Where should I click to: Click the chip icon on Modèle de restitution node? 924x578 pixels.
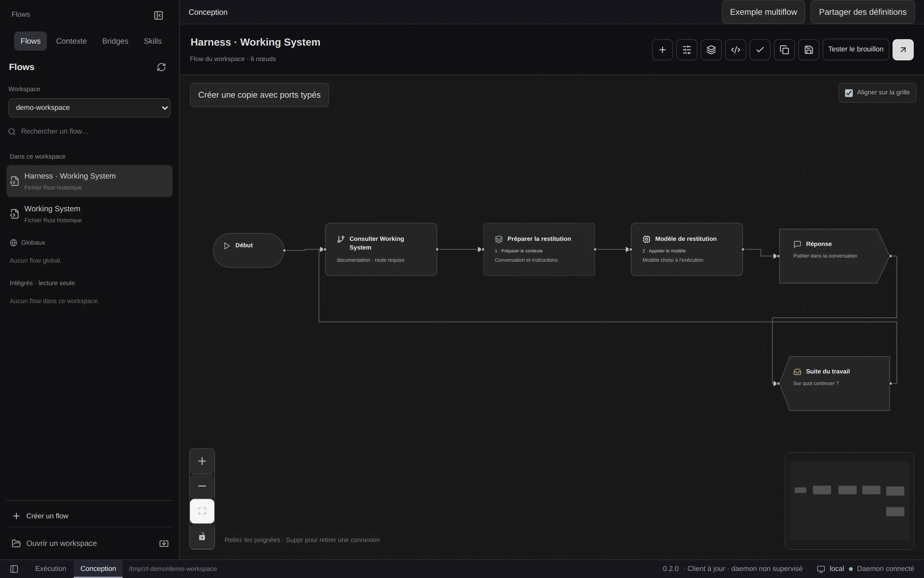pyautogui.click(x=646, y=239)
